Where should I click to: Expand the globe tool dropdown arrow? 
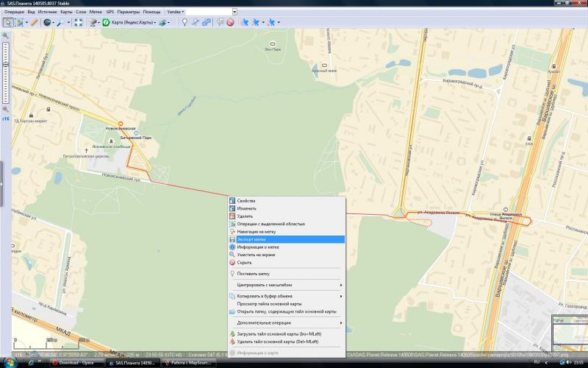coord(53,23)
